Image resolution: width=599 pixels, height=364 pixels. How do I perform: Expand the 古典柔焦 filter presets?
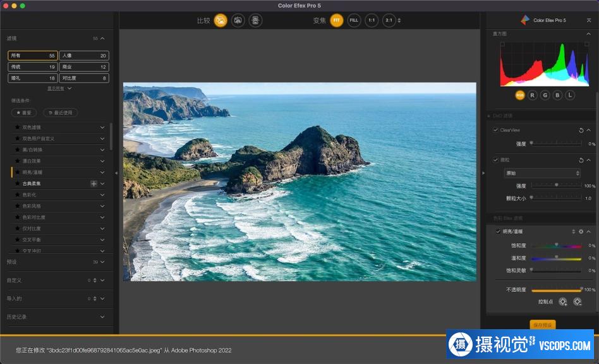coord(102,184)
